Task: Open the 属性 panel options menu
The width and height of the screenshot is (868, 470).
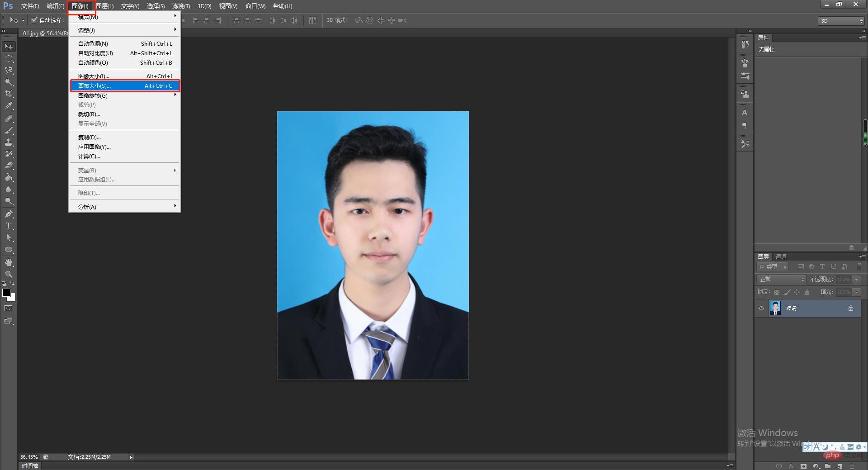Action: tap(862, 38)
